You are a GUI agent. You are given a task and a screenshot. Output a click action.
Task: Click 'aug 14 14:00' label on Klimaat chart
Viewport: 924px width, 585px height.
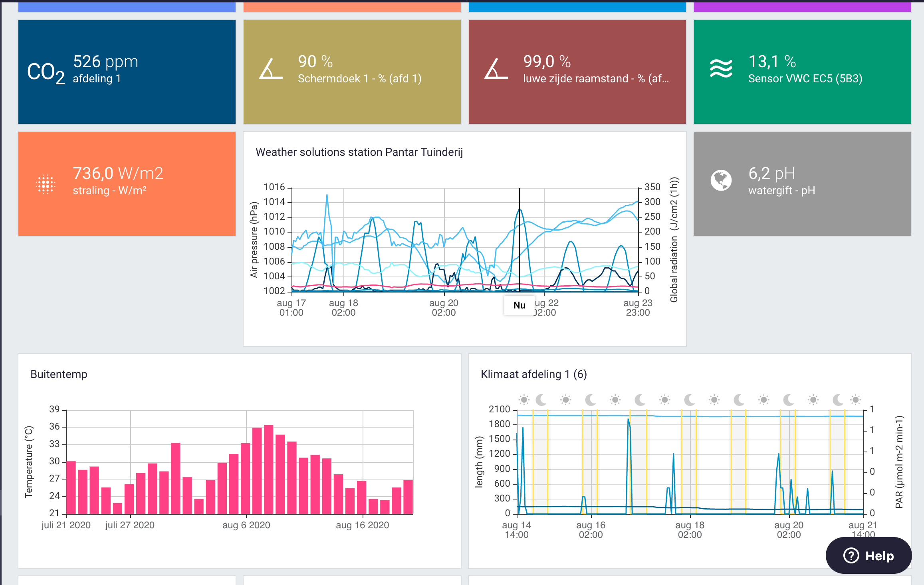point(517,530)
